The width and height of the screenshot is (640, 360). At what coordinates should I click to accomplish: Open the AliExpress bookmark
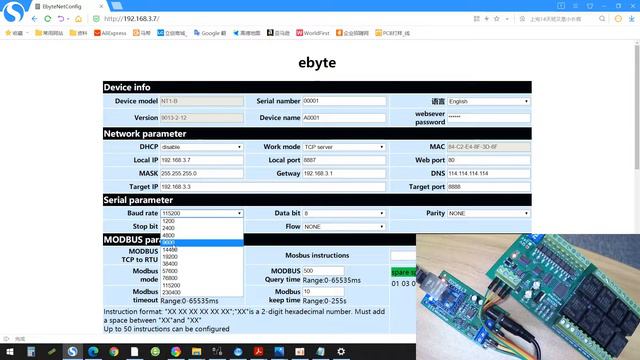(110, 33)
